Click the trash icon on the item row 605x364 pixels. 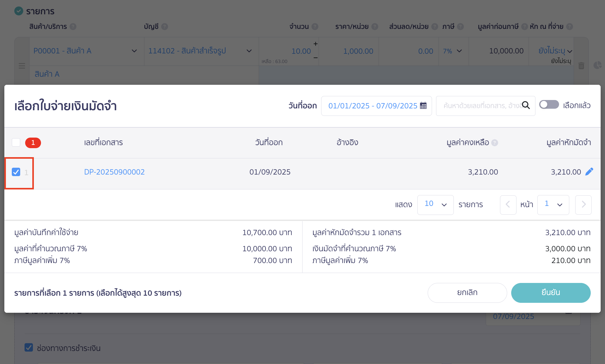pyautogui.click(x=581, y=66)
